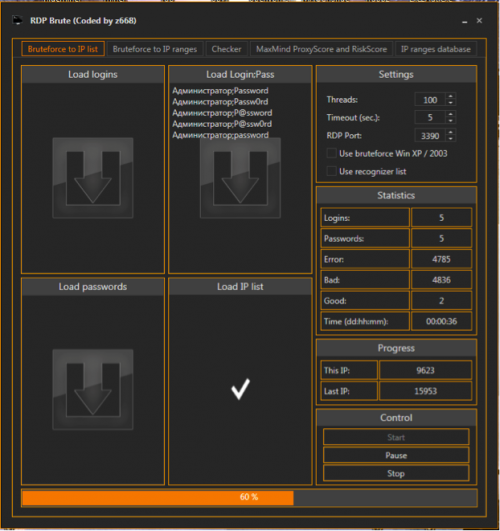
Task: Select the Администратор;password lowercase row
Action: tap(220, 135)
